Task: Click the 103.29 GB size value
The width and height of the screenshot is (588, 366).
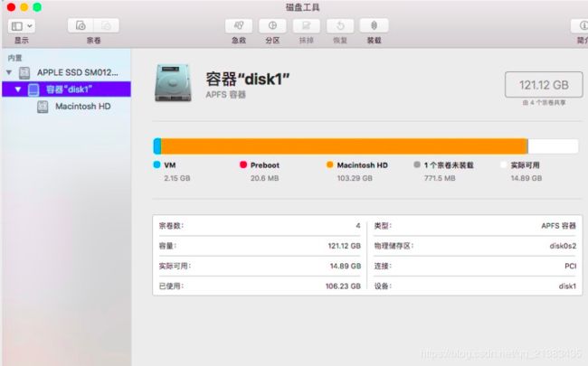Action: pyautogui.click(x=355, y=178)
